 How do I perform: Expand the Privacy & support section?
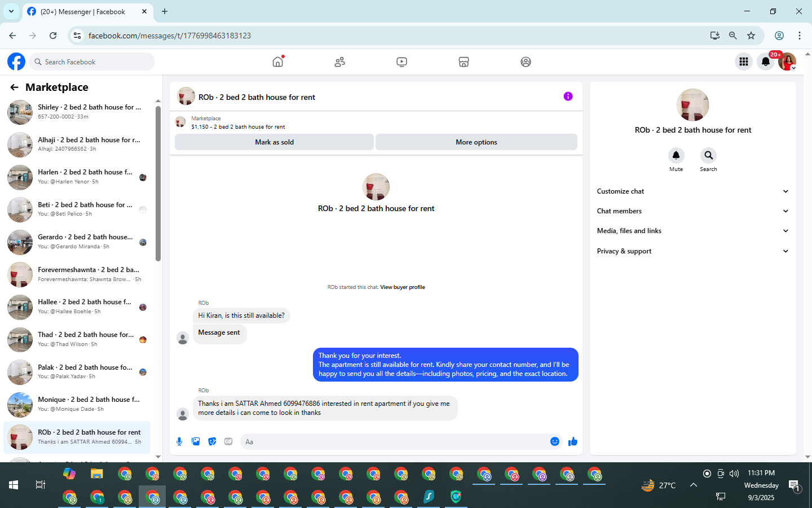click(x=692, y=251)
